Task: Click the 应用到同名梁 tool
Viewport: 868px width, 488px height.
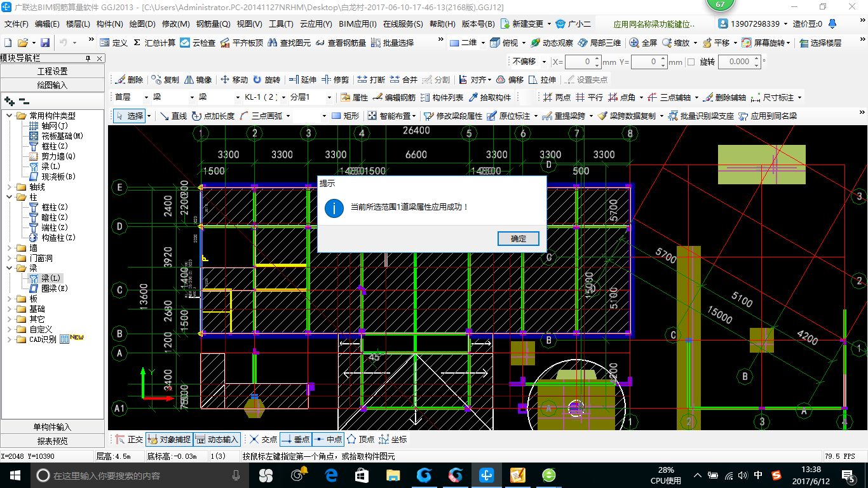Action: (x=768, y=116)
